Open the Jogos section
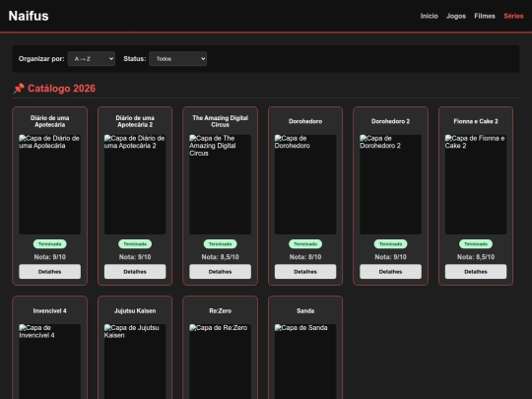The image size is (532, 399). click(456, 16)
